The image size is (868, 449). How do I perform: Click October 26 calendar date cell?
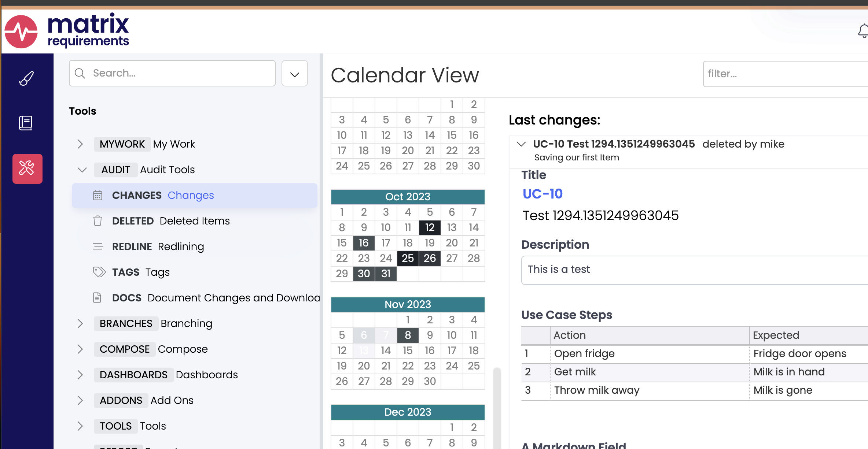(429, 258)
